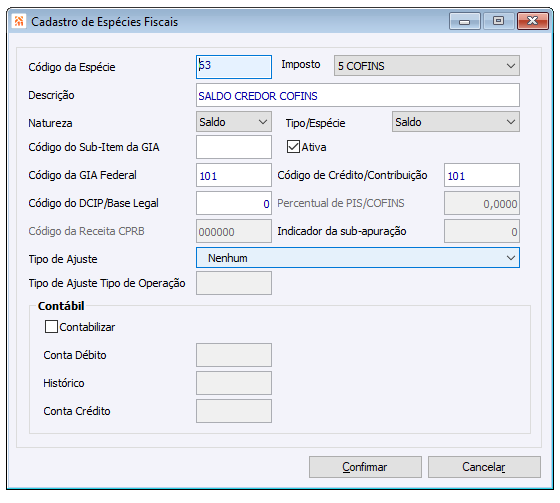Click the Código do DCIP/Base Legal field

(x=234, y=203)
